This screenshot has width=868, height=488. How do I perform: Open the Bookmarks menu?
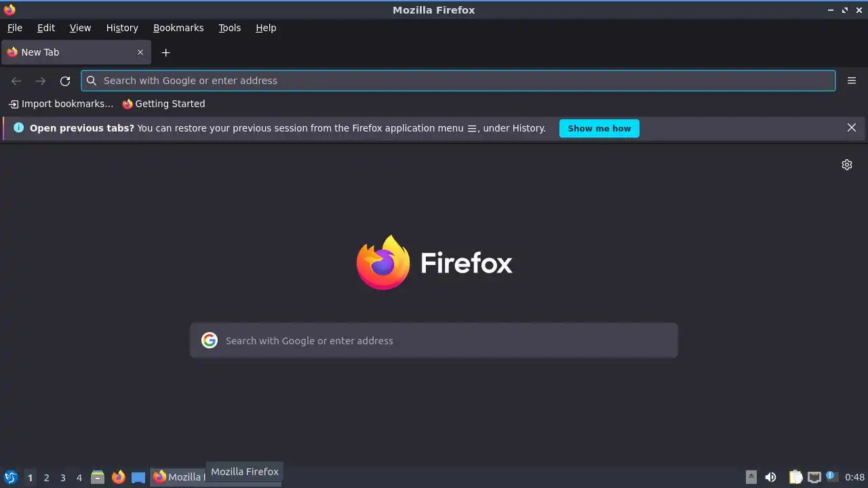click(178, 28)
